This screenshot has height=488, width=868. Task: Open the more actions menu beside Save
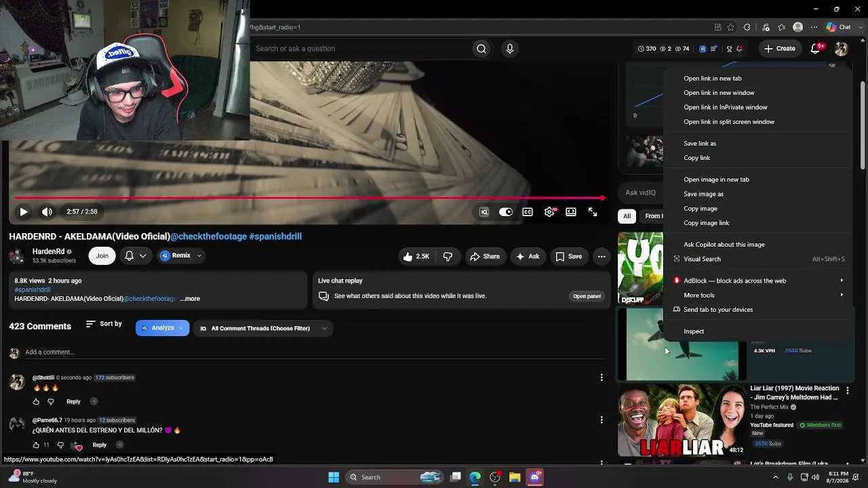coord(601,256)
